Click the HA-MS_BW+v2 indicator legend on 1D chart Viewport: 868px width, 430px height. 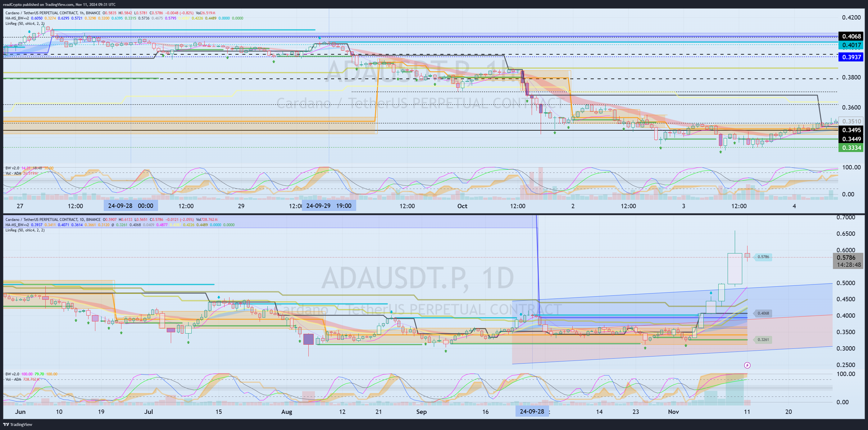pyautogui.click(x=17, y=225)
